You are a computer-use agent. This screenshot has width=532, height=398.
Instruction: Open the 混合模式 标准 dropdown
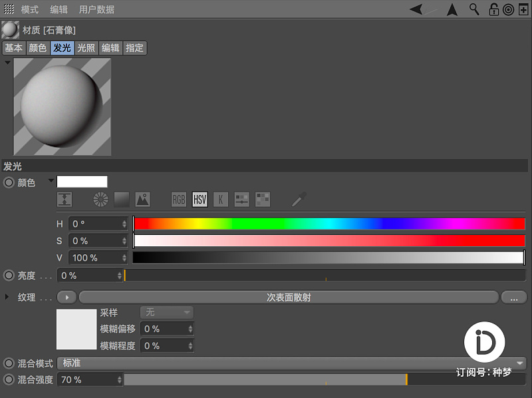tap(292, 363)
